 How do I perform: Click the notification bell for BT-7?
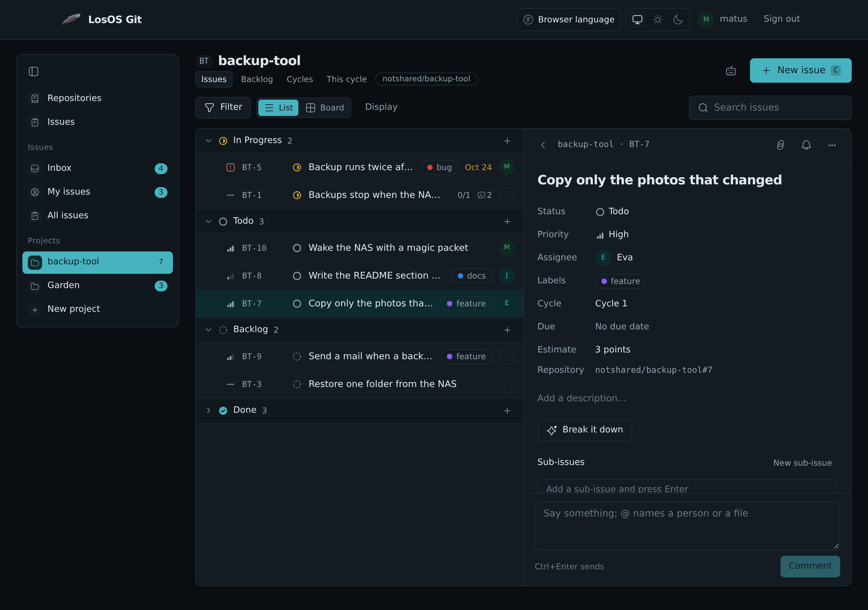(x=806, y=145)
